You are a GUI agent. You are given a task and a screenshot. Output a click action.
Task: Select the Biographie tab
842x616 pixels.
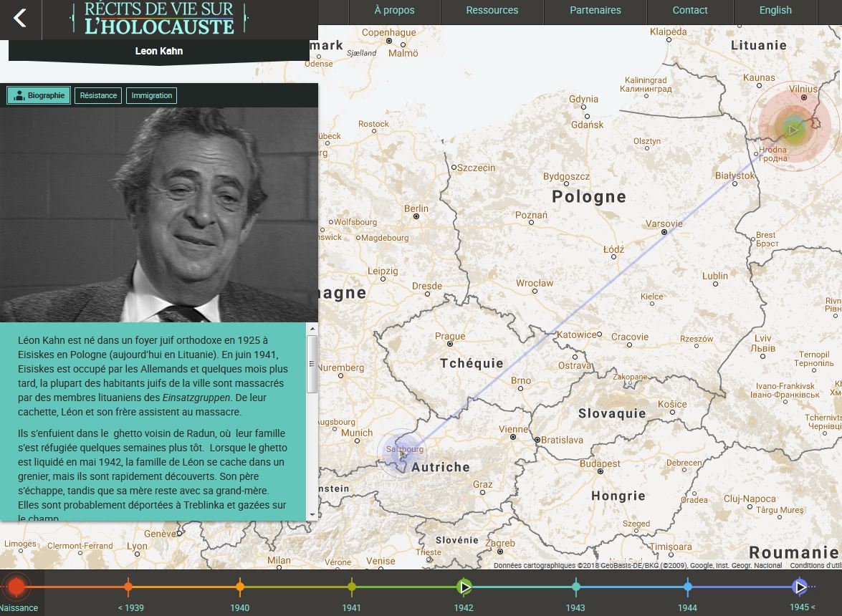39,95
